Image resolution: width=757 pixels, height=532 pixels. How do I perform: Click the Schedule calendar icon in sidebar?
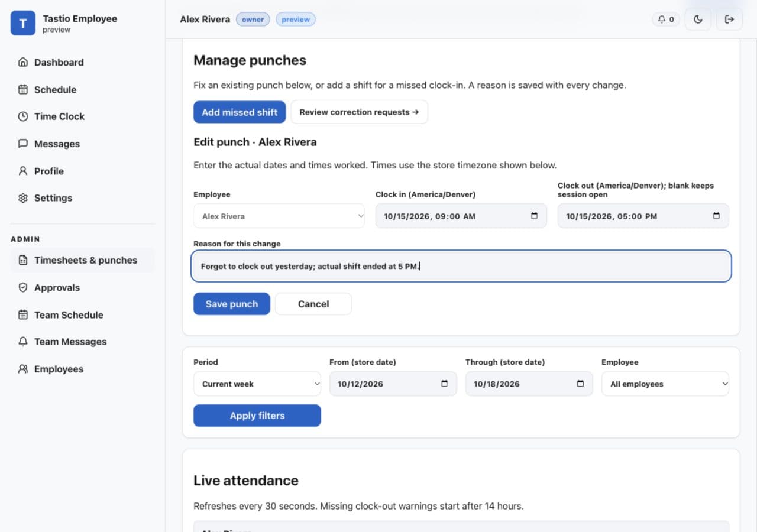[23, 89]
